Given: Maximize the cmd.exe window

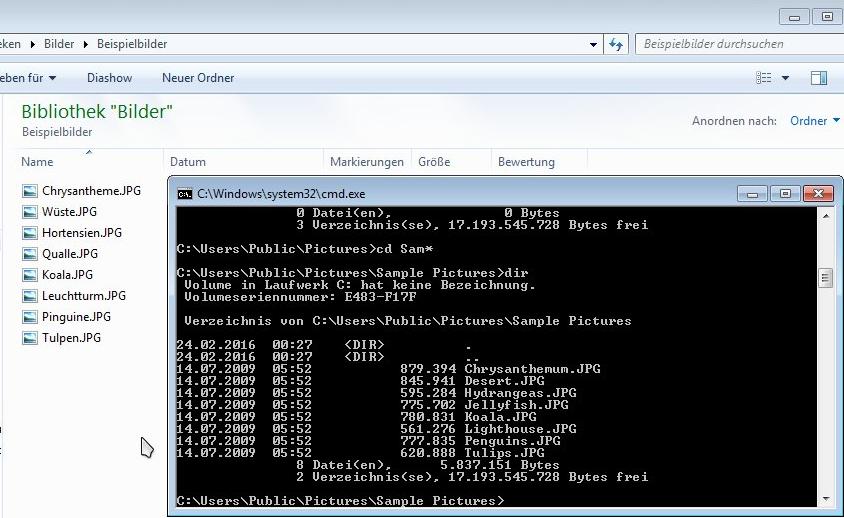Looking at the screenshot, I should (785, 194).
